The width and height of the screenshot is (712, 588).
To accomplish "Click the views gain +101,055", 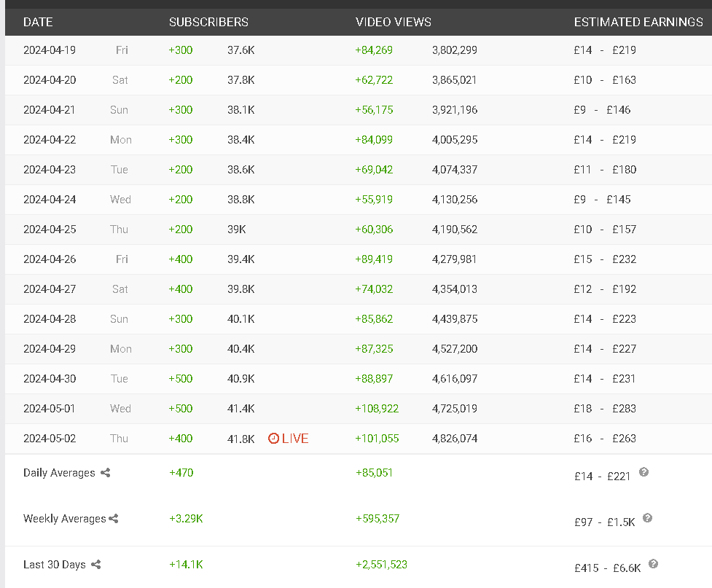I will pyautogui.click(x=377, y=439).
